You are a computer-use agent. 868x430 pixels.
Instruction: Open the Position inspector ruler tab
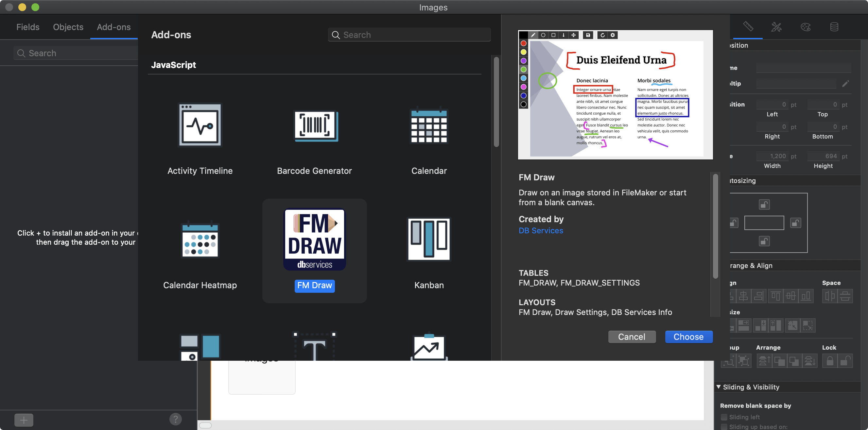pyautogui.click(x=748, y=26)
